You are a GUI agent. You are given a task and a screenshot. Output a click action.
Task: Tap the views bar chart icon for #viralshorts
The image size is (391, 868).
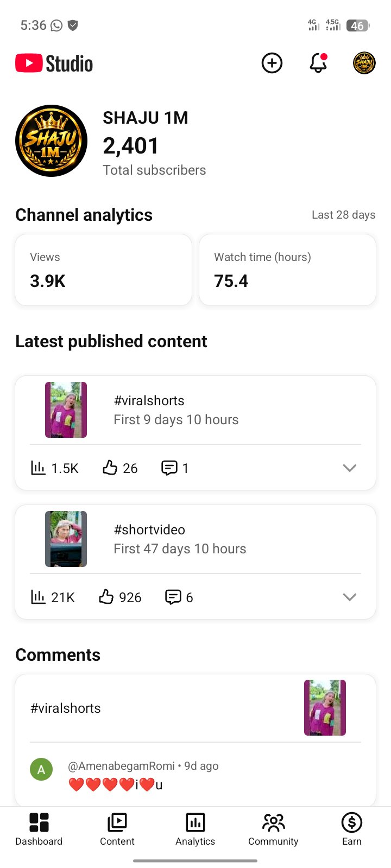click(38, 468)
